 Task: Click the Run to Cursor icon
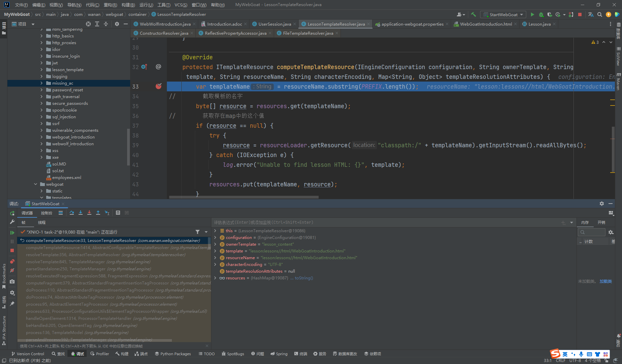coord(107,213)
